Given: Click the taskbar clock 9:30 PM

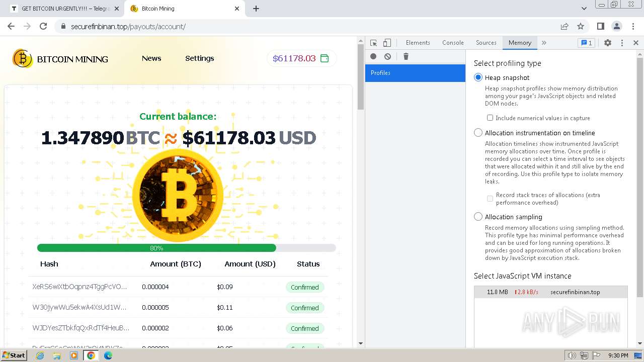Looking at the screenshot, I should tap(618, 355).
